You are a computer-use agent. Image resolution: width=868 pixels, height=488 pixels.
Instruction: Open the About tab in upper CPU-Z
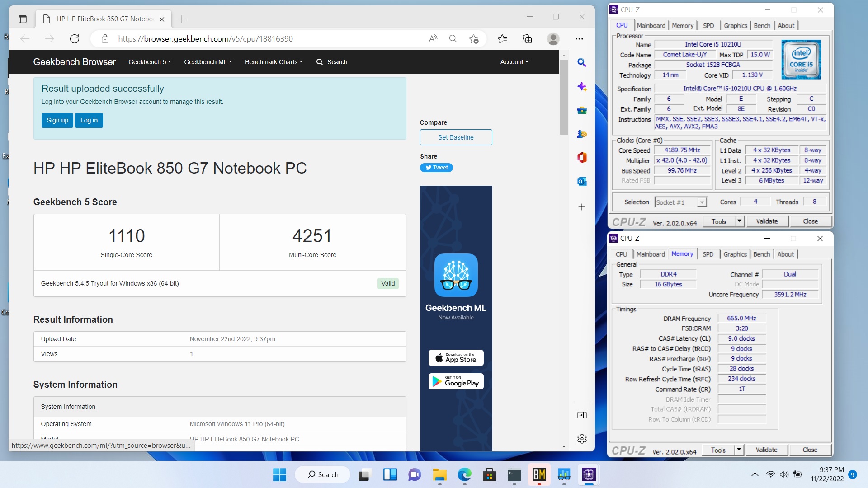786,26
